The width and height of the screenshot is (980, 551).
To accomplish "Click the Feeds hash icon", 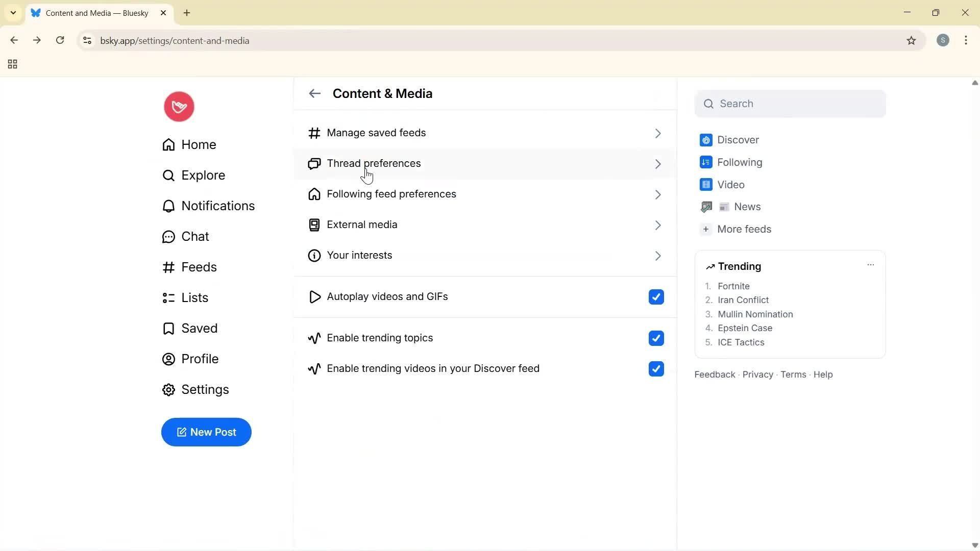I will (x=168, y=267).
